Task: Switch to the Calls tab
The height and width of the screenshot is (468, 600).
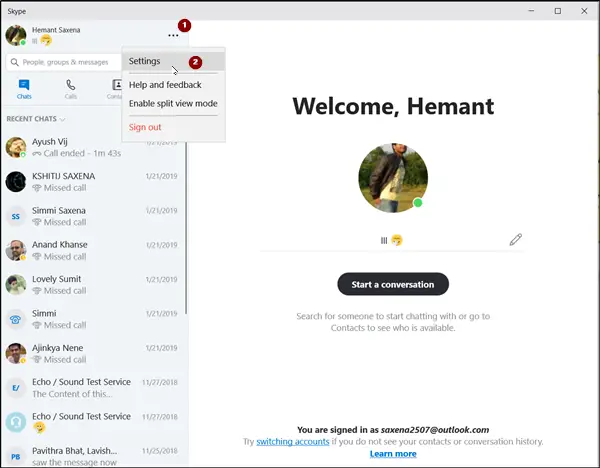Action: 71,89
